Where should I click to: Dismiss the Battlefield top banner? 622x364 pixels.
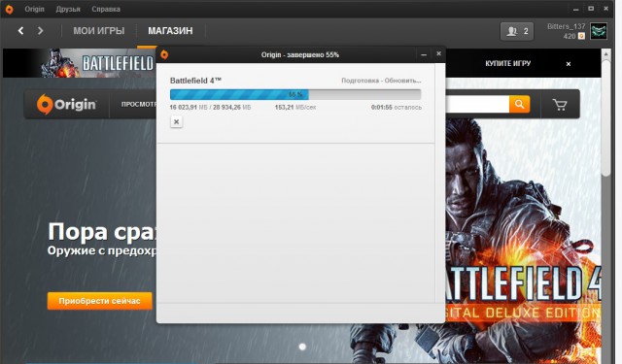(x=569, y=64)
